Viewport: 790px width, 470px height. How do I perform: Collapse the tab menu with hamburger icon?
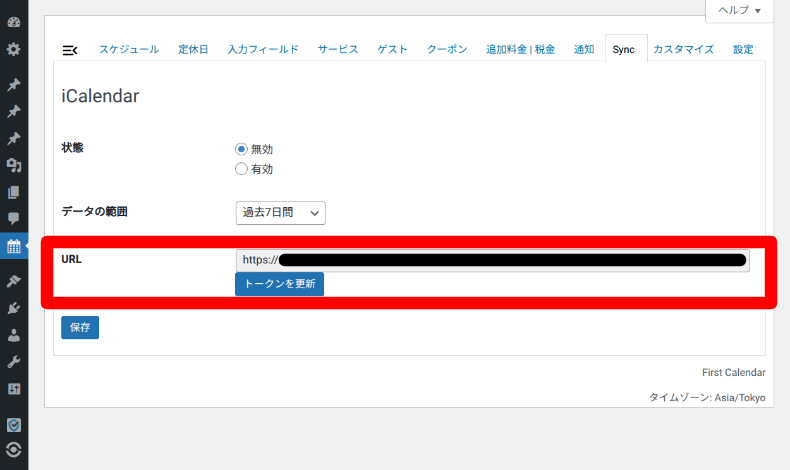70,50
